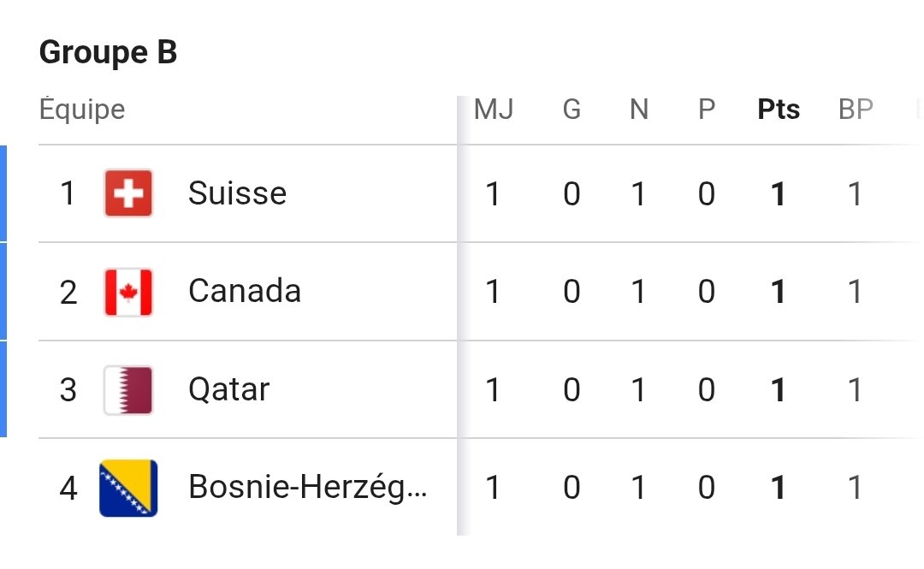Click the P losses column header
This screenshot has width=924, height=569.
(707, 109)
